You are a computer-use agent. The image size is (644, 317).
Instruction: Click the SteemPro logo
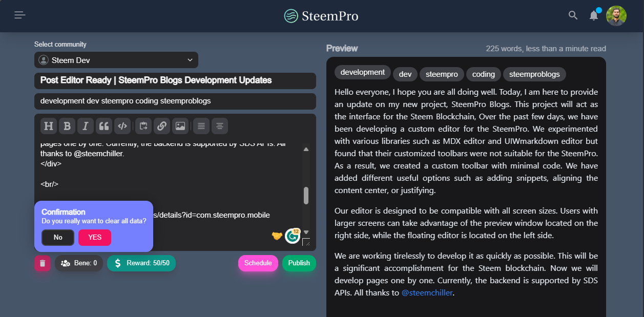click(x=321, y=16)
